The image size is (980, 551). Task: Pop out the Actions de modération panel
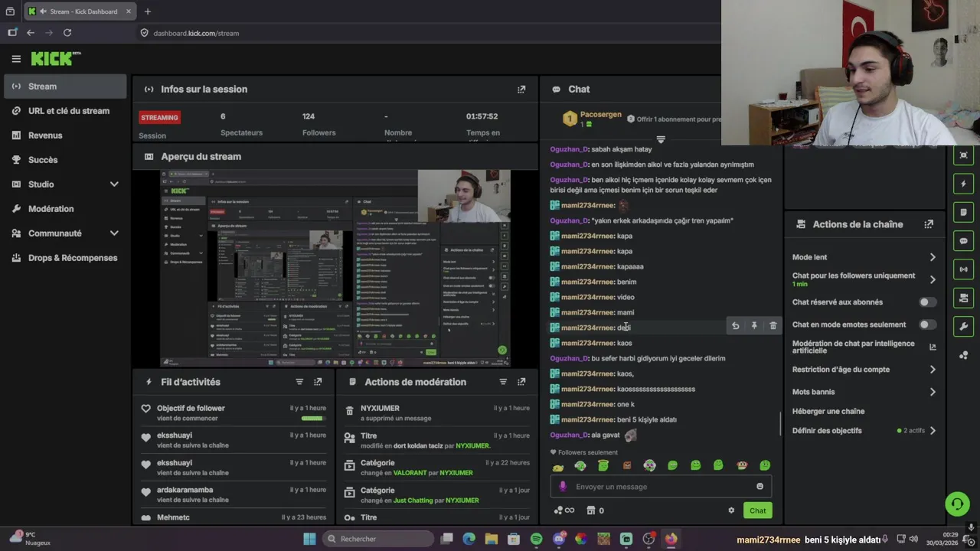(521, 382)
